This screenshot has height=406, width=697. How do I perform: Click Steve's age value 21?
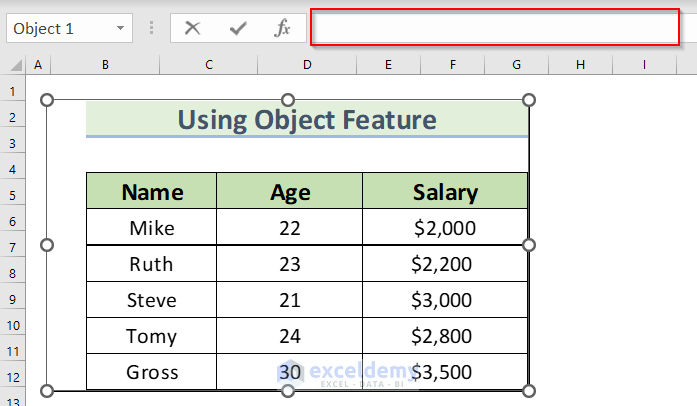289,300
